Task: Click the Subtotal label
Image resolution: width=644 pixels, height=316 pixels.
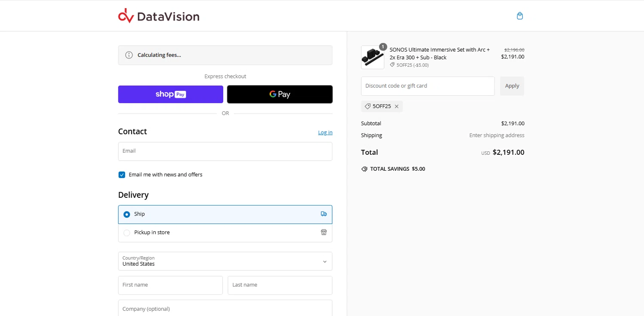Action: [x=371, y=123]
